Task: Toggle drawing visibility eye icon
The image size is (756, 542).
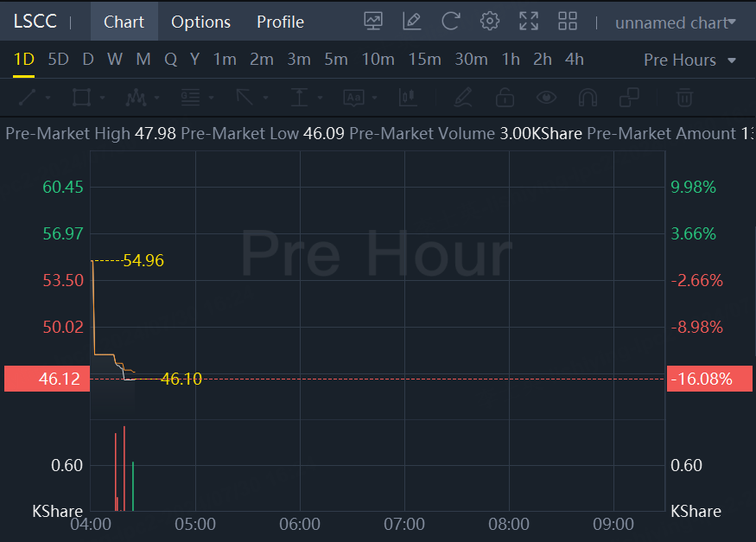Action: pyautogui.click(x=545, y=97)
